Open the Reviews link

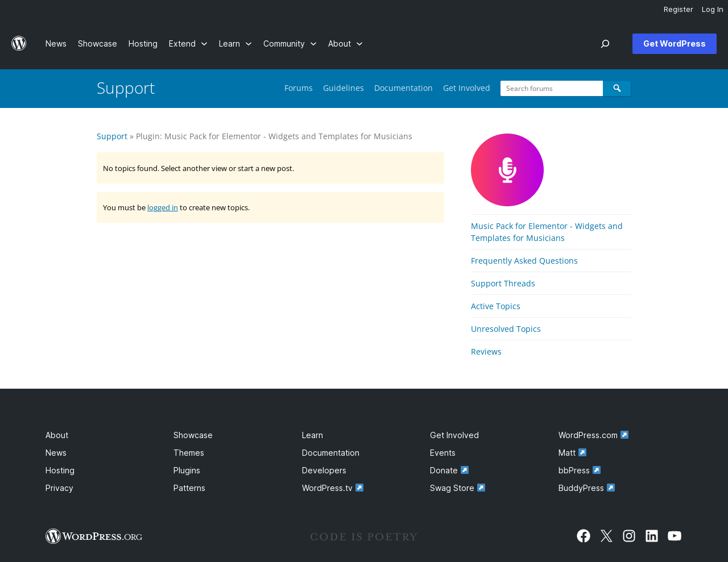click(x=486, y=352)
